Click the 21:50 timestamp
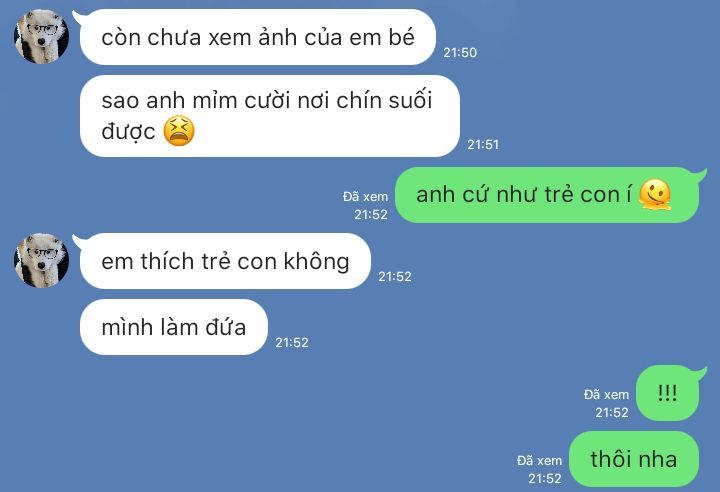The width and height of the screenshot is (720, 492). tap(460, 52)
